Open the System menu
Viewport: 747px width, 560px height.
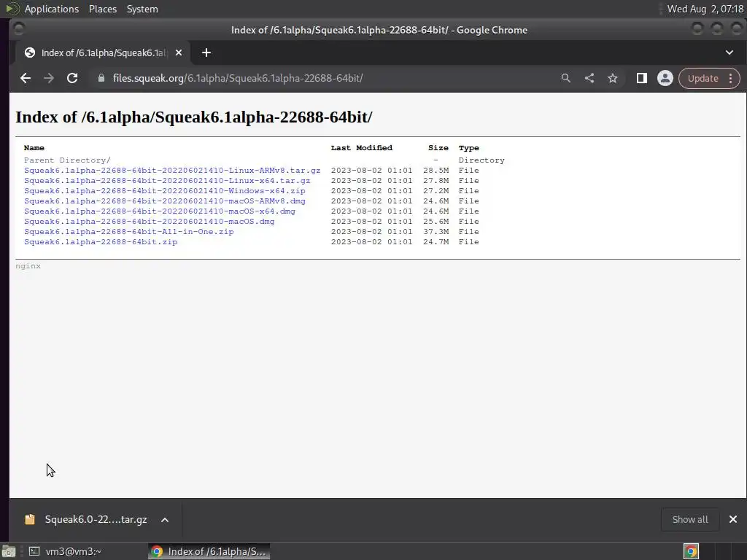tap(142, 9)
